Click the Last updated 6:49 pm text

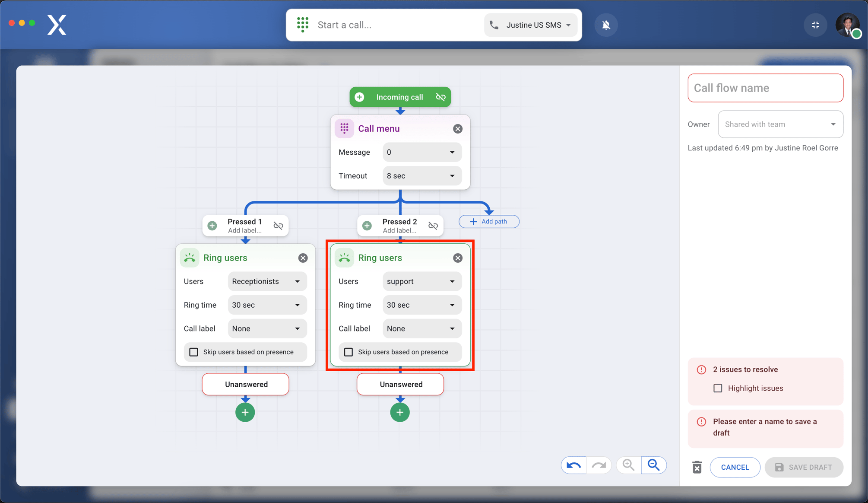(763, 148)
